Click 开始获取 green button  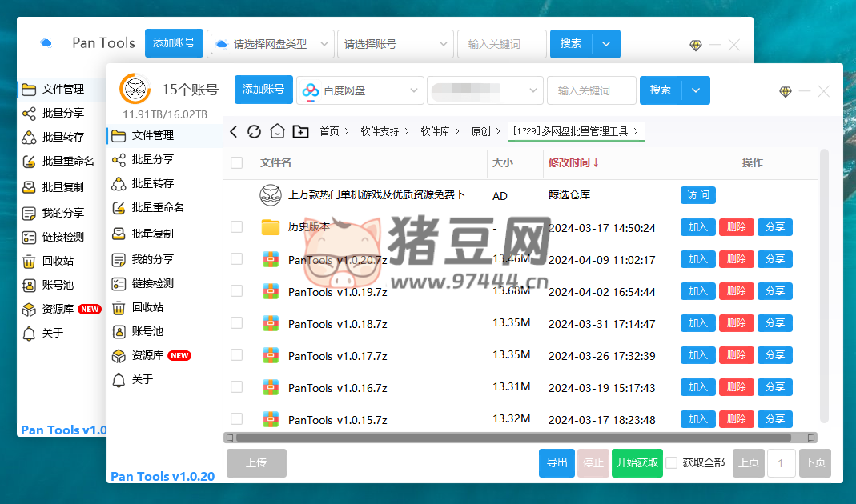click(x=637, y=463)
